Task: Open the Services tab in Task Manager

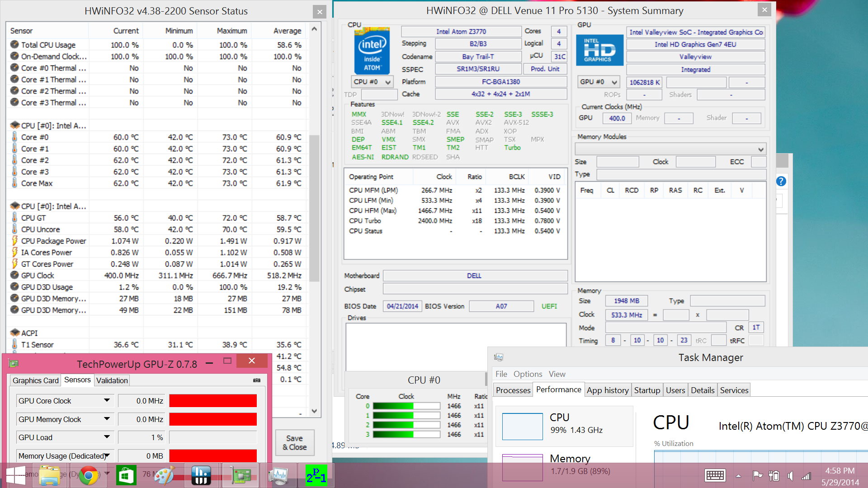Action: point(734,390)
